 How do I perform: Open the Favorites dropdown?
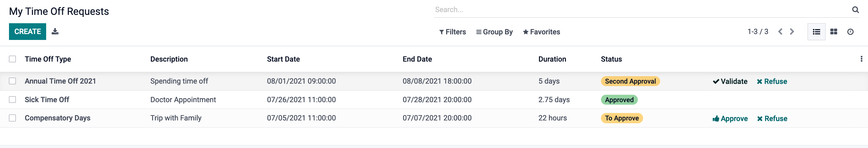(541, 32)
